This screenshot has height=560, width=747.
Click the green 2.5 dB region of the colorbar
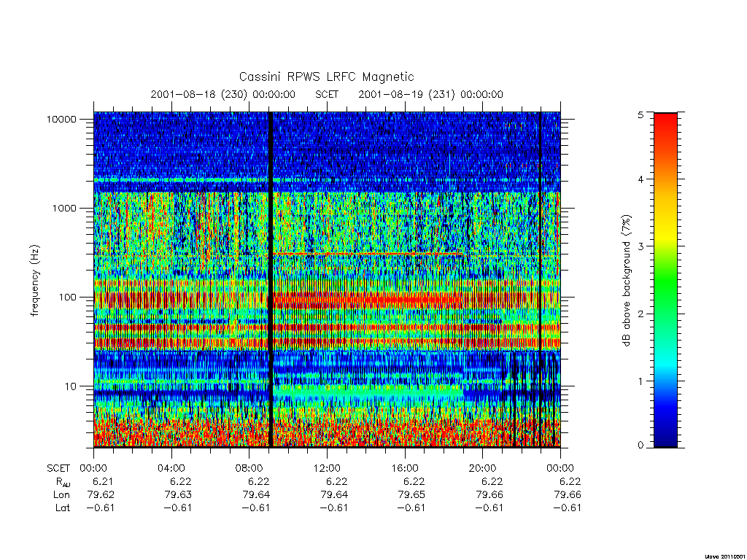665,280
